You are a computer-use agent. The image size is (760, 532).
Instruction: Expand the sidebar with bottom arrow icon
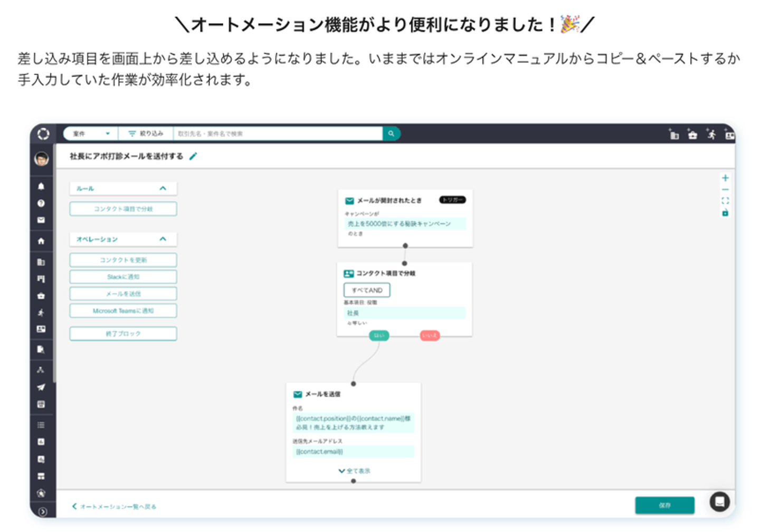(x=43, y=511)
